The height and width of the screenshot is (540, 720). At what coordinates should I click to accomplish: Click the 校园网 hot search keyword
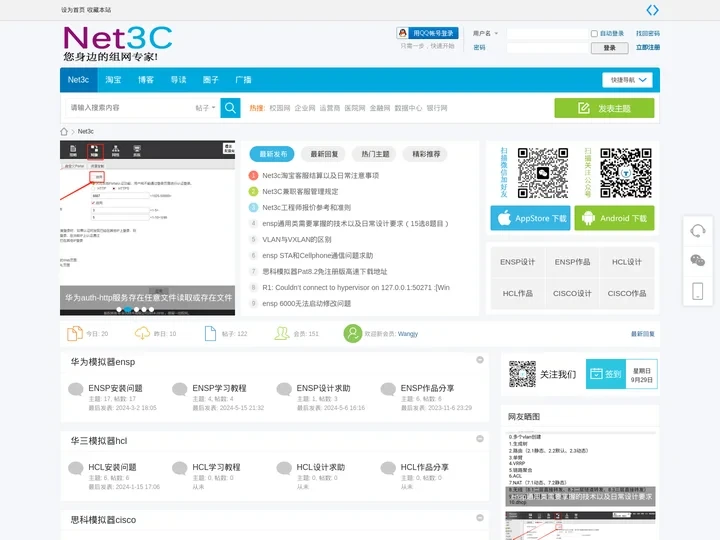280,108
